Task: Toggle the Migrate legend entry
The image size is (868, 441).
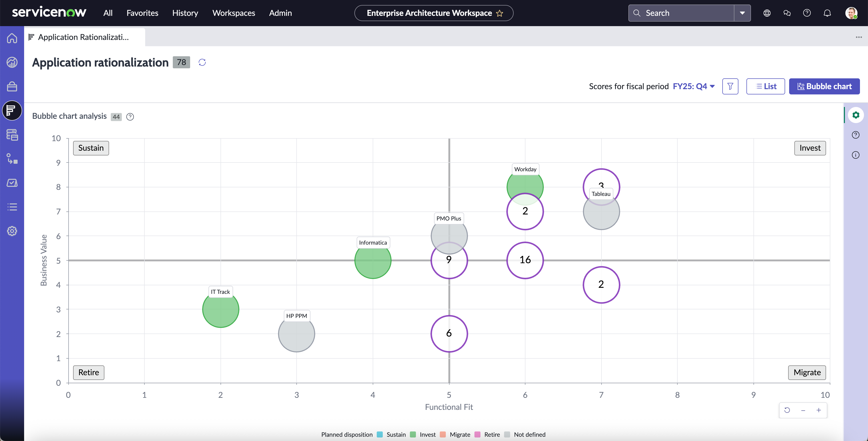Action: (455, 435)
